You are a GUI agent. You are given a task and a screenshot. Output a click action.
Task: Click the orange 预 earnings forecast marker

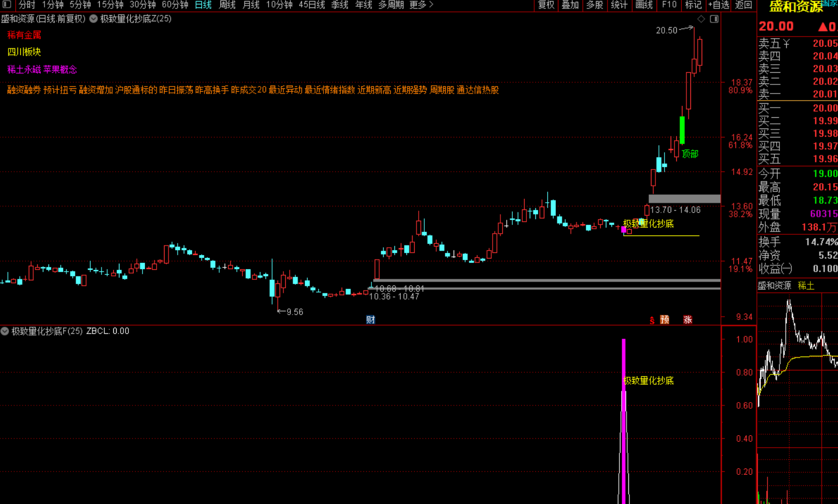pos(665,320)
